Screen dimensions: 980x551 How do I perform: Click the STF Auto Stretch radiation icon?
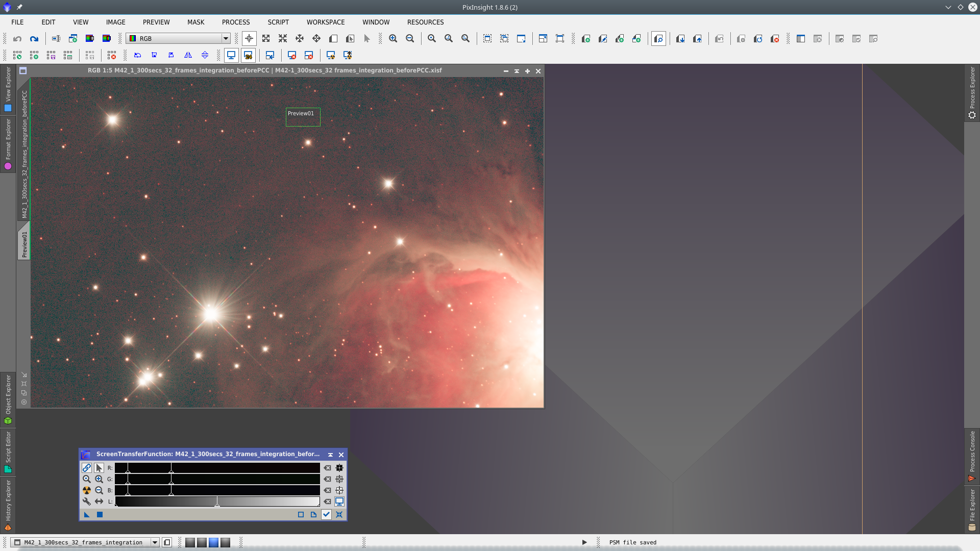(87, 490)
